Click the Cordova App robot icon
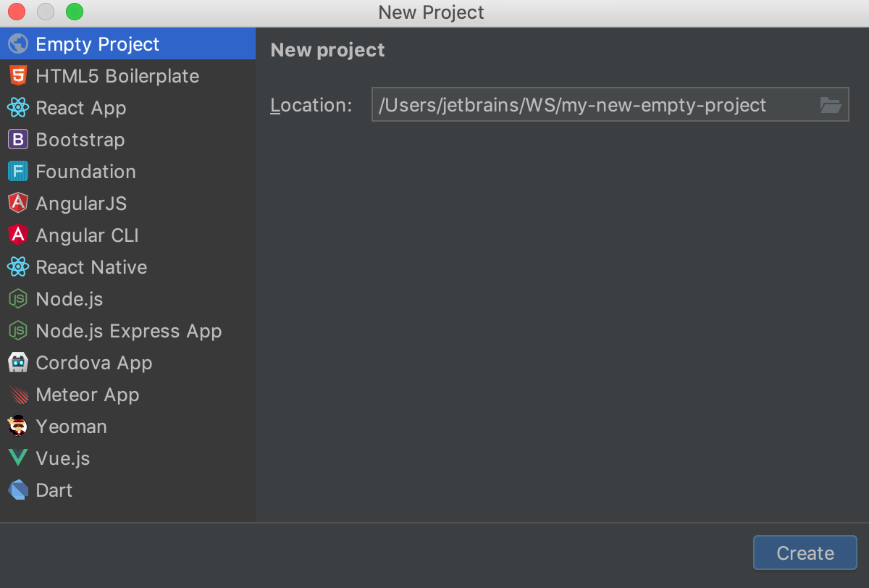869x588 pixels. click(18, 363)
